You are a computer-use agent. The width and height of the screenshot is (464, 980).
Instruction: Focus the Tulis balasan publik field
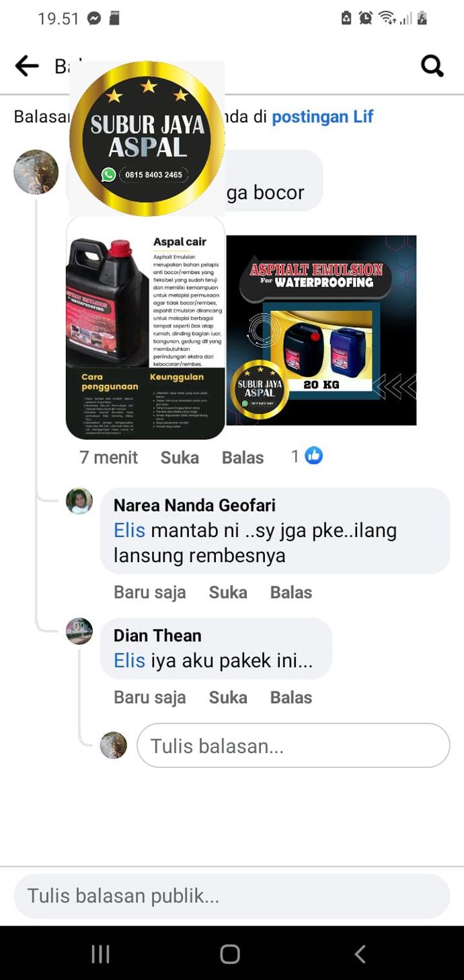[x=232, y=896]
